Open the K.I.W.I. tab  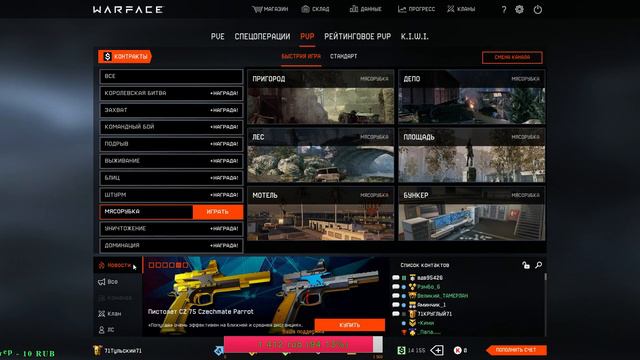tap(414, 37)
